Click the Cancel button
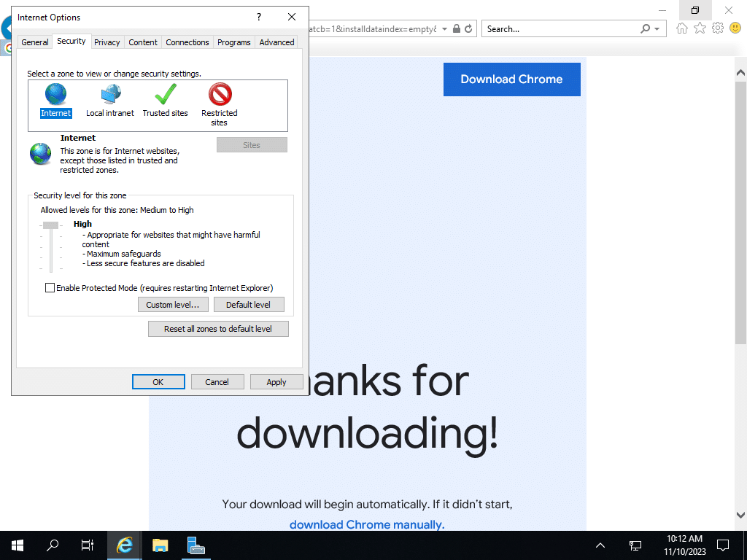Viewport: 747px width, 560px height. point(217,382)
